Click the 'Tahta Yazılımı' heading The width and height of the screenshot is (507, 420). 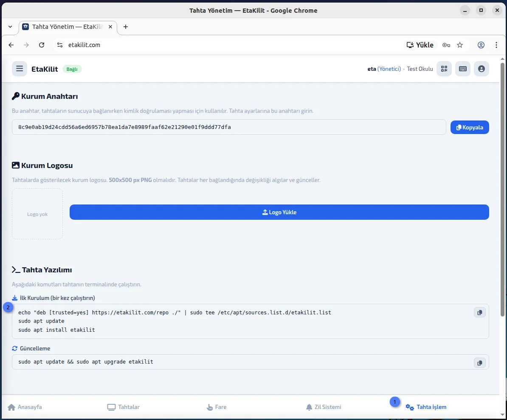pyautogui.click(x=47, y=270)
